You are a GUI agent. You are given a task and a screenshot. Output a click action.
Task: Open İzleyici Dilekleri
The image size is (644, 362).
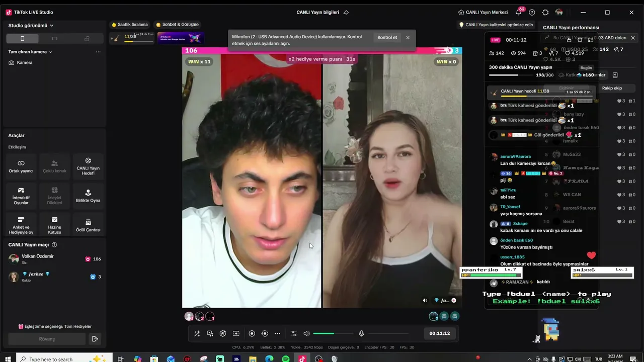tap(54, 196)
